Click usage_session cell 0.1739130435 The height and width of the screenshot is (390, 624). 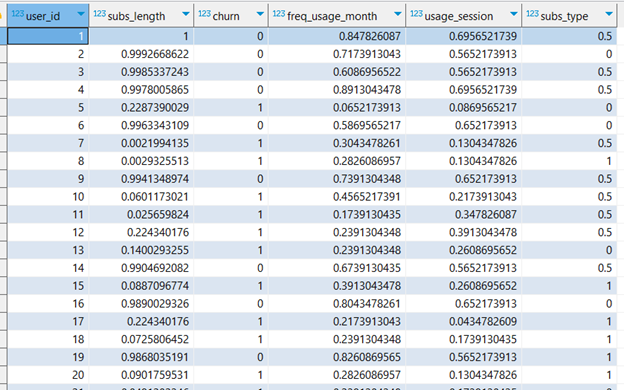(x=464, y=339)
